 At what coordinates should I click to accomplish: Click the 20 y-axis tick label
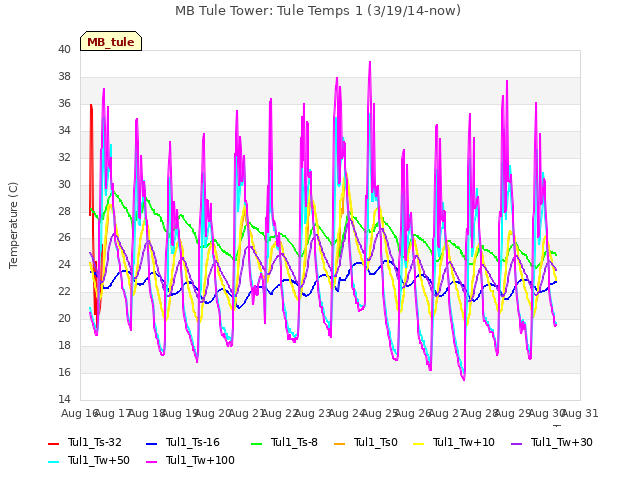click(64, 318)
